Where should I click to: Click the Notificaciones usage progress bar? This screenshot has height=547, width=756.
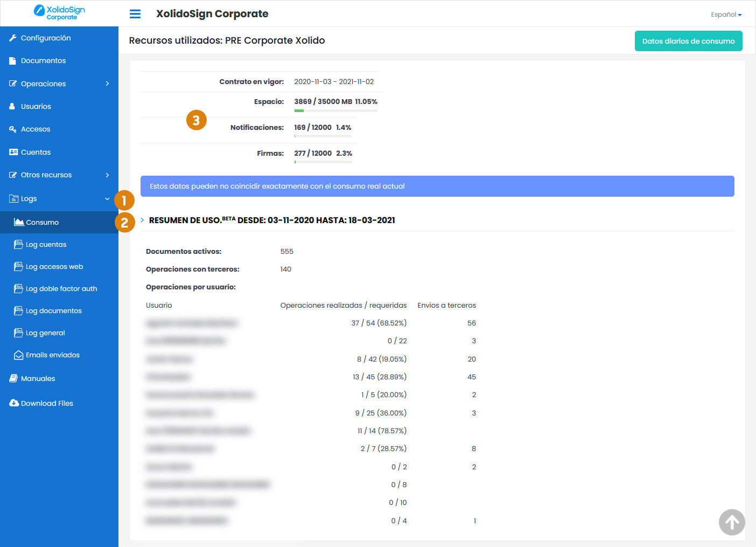pos(323,136)
